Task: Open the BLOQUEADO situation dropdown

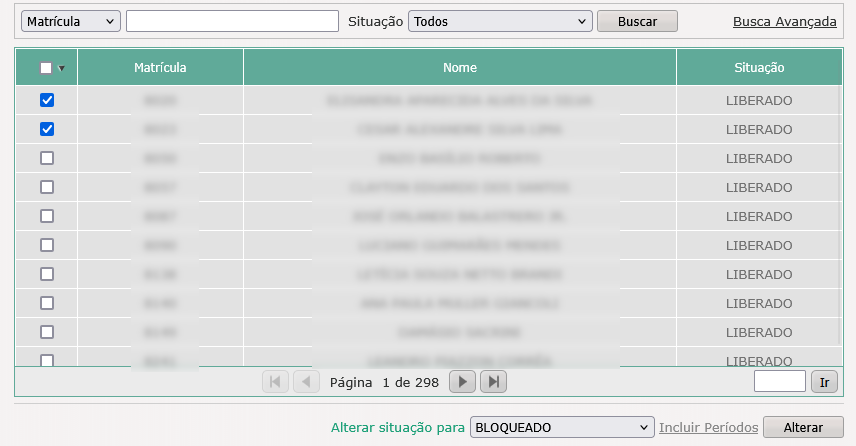Action: (x=562, y=427)
